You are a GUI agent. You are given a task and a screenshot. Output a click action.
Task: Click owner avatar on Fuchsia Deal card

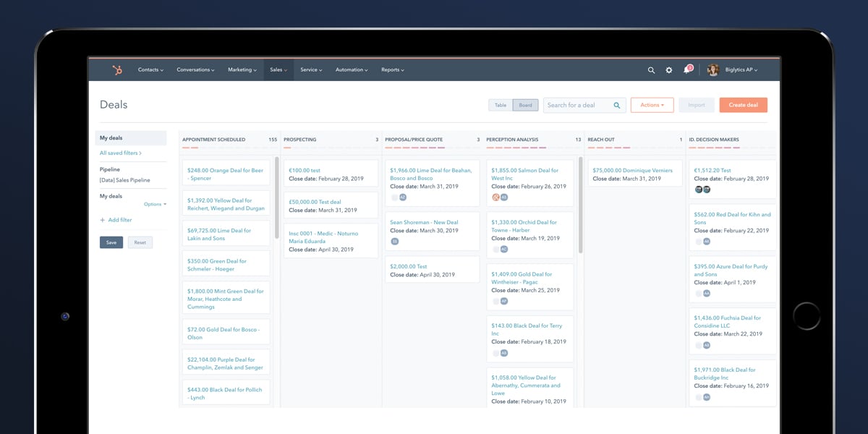pyautogui.click(x=707, y=346)
